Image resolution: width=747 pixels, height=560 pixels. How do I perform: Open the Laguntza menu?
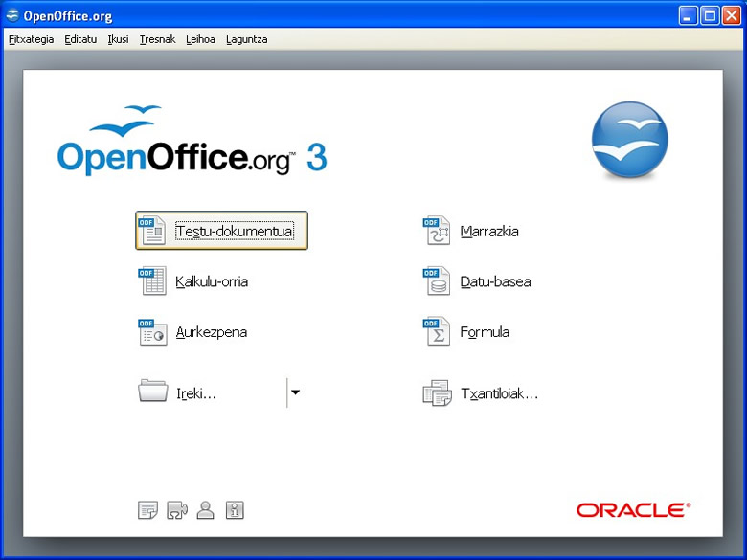pyautogui.click(x=247, y=39)
